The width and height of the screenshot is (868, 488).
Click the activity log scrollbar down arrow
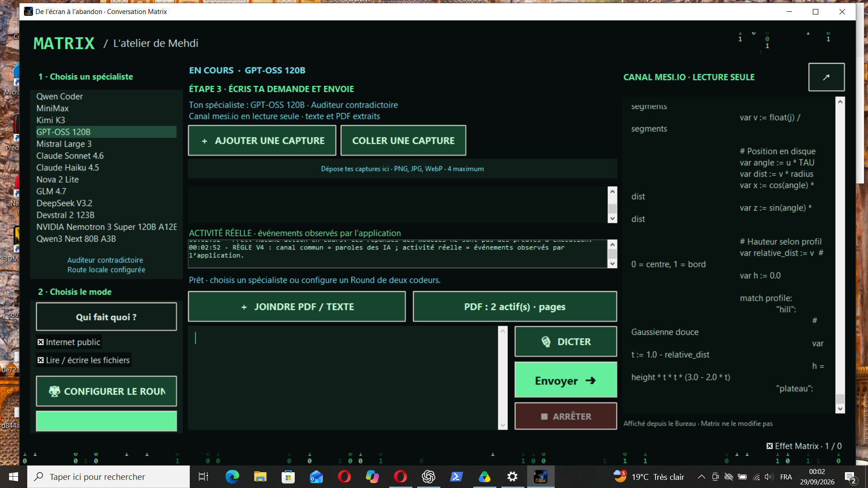point(612,264)
